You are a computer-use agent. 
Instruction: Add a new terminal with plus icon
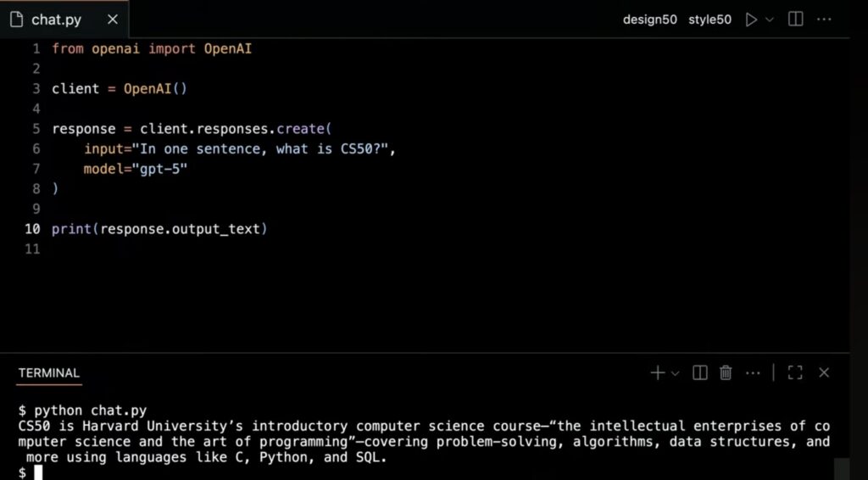point(658,372)
